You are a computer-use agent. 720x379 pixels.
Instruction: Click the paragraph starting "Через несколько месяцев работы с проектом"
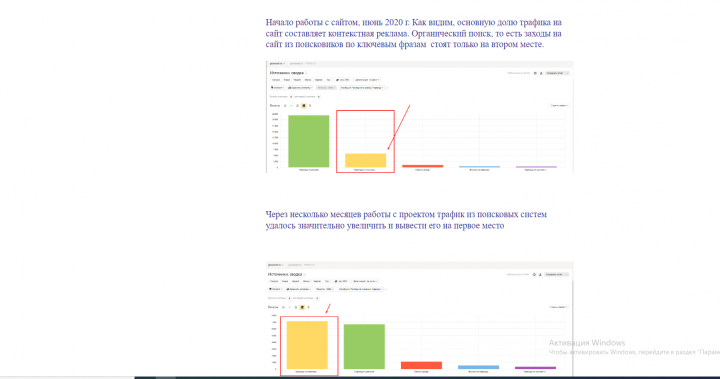tap(406, 220)
